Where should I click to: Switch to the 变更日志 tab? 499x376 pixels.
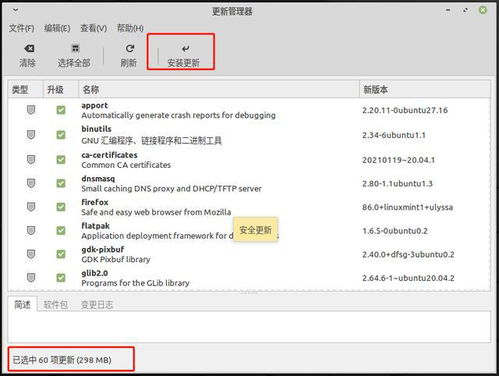pos(97,304)
